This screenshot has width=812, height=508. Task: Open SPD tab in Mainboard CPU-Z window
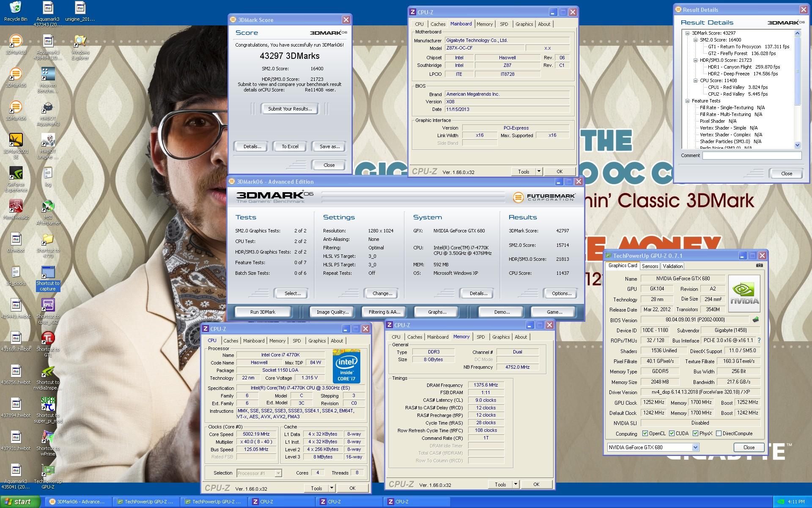coord(504,24)
